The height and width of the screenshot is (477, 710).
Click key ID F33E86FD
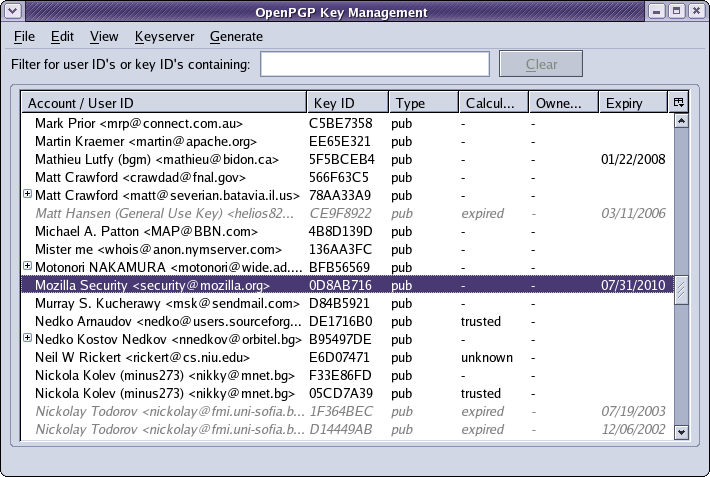340,376
